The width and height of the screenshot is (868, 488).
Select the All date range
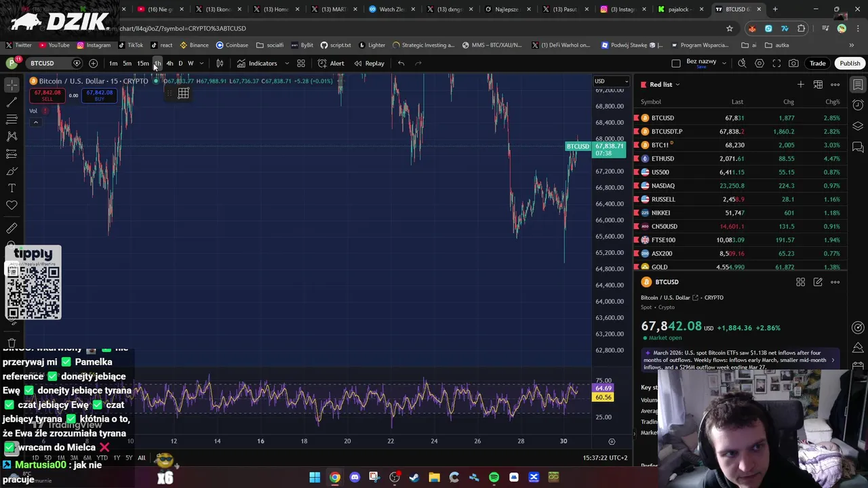point(142,458)
